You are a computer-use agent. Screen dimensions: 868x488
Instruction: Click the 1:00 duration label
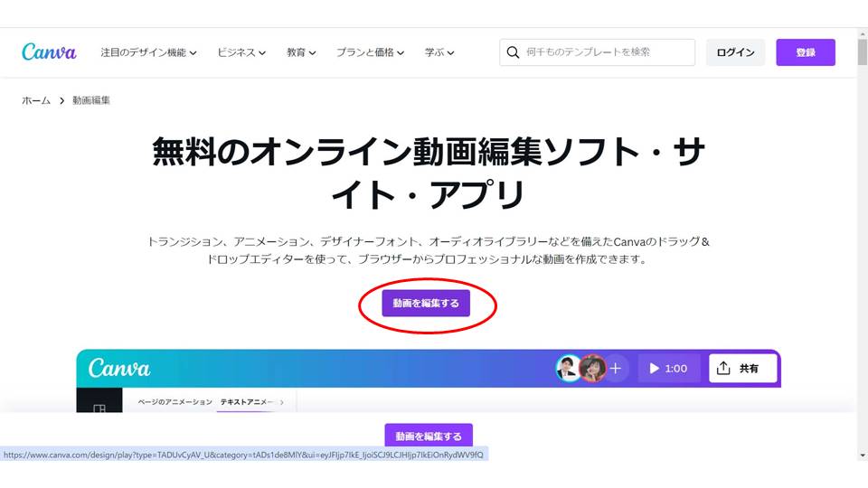pyautogui.click(x=676, y=369)
